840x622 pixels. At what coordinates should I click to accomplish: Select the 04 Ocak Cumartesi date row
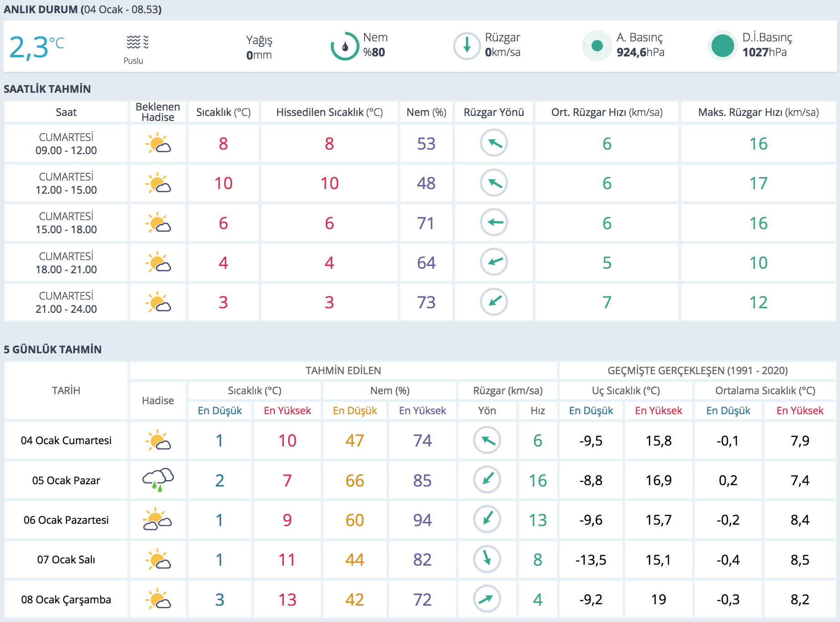tap(66, 441)
